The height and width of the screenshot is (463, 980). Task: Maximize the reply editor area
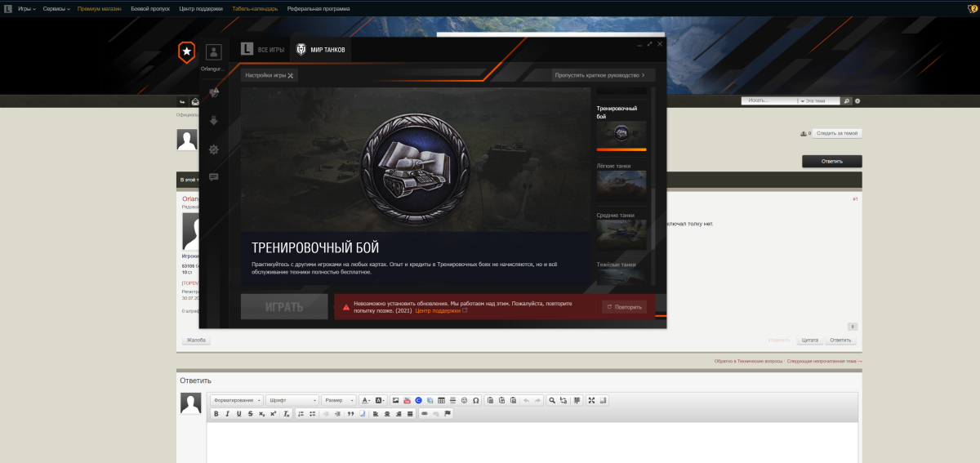click(591, 400)
